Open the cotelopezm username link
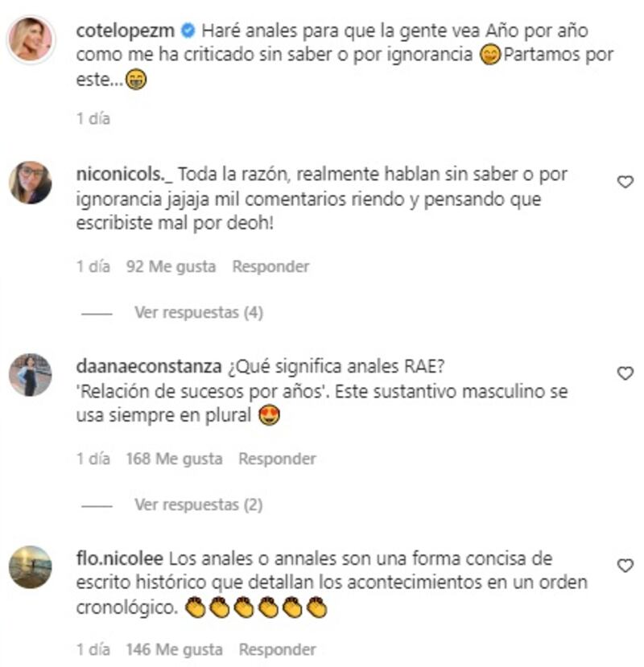 pyautogui.click(x=126, y=31)
